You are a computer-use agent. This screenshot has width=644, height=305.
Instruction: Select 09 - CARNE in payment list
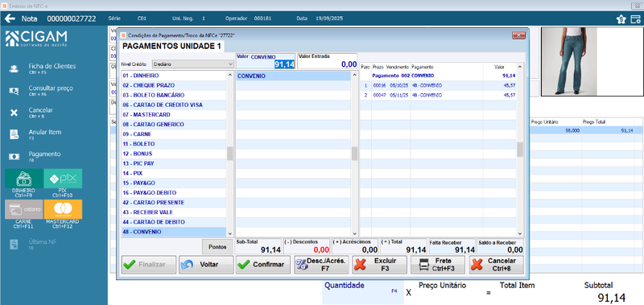tap(174, 134)
